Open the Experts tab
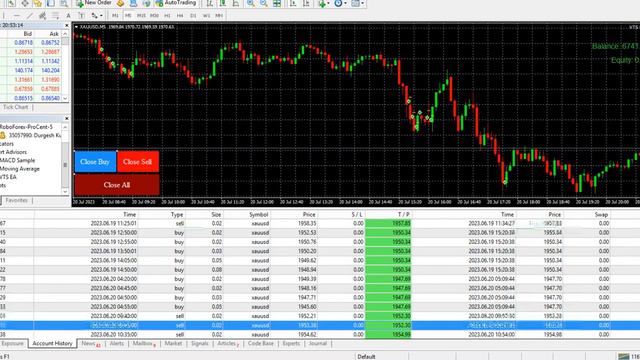The image size is (640, 360). tap(291, 344)
